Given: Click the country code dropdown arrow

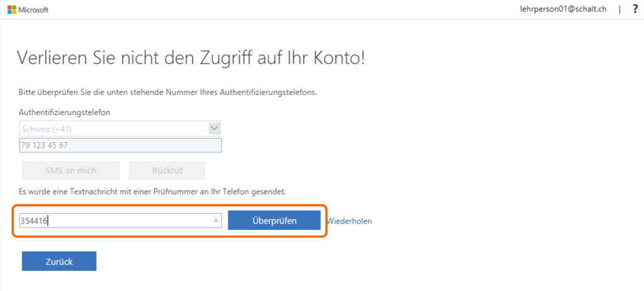Looking at the screenshot, I should (214, 128).
